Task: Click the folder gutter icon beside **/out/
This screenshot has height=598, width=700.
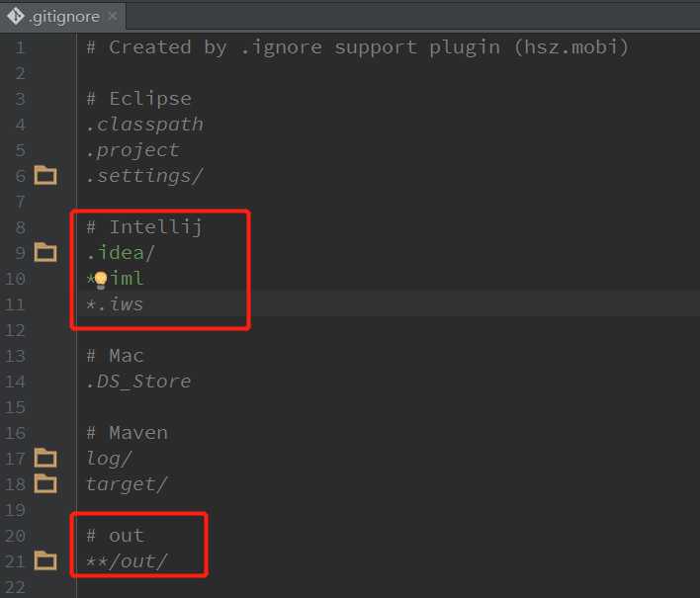Action: coord(45,560)
